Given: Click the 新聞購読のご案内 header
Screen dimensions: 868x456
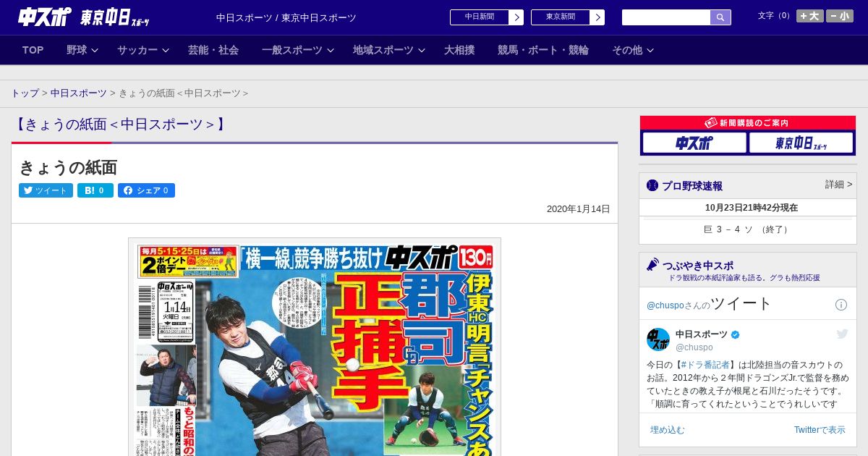Looking at the screenshot, I should pos(748,123).
